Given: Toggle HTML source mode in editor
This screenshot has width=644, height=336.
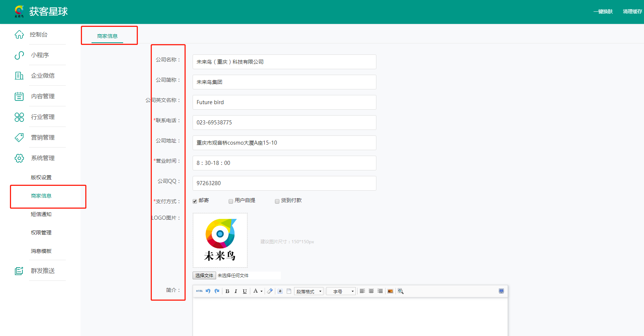Looking at the screenshot, I should point(199,291).
